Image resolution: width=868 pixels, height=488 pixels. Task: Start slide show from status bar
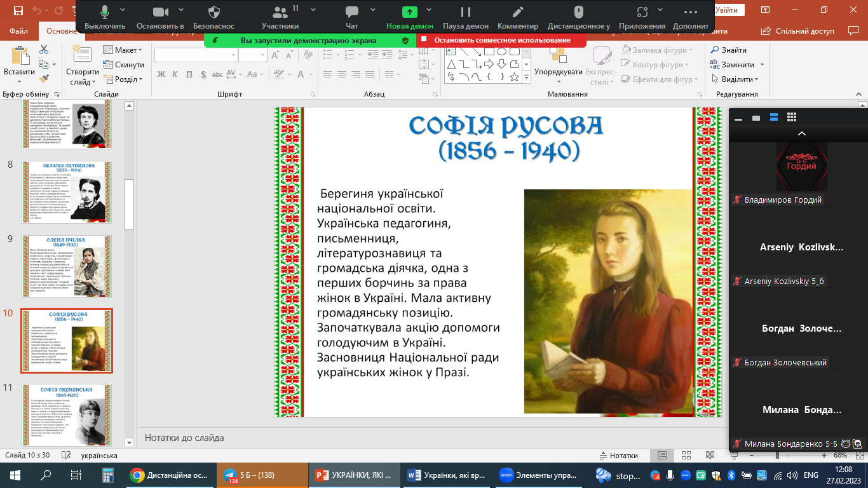733,456
